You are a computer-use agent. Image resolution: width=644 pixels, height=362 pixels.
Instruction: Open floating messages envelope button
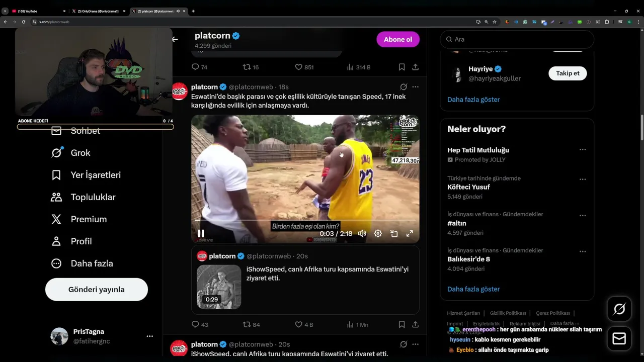[x=619, y=339]
